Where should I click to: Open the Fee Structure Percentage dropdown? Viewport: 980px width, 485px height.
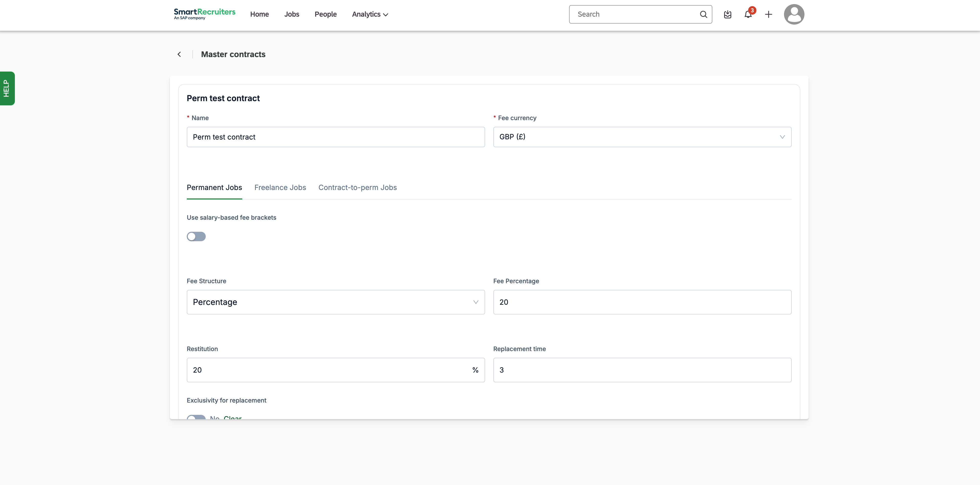[x=335, y=302]
